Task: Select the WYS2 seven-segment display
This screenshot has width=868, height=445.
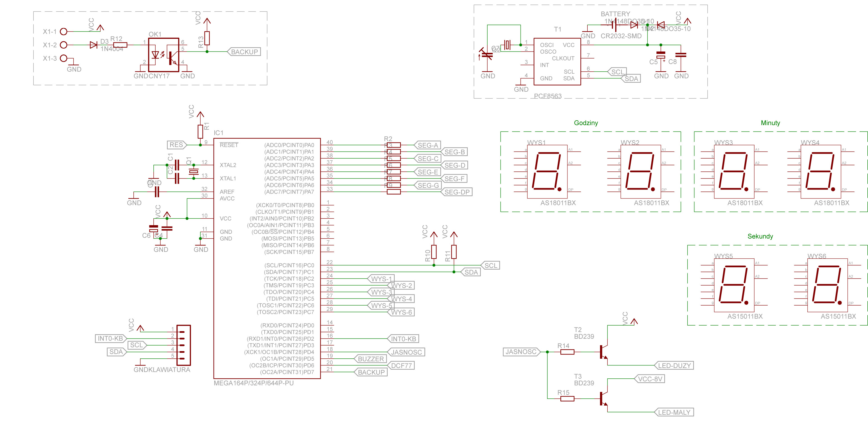Action: click(x=640, y=172)
